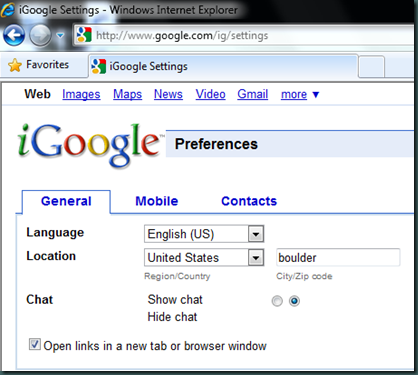Screen dimensions: 418x375
Task: Click the Web label in navigation
Action: tap(37, 94)
